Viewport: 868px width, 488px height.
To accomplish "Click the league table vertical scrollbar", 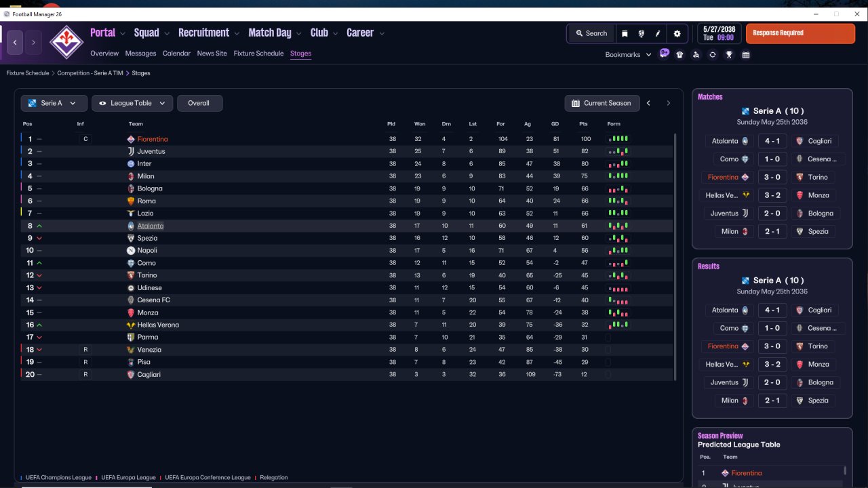I will point(675,256).
